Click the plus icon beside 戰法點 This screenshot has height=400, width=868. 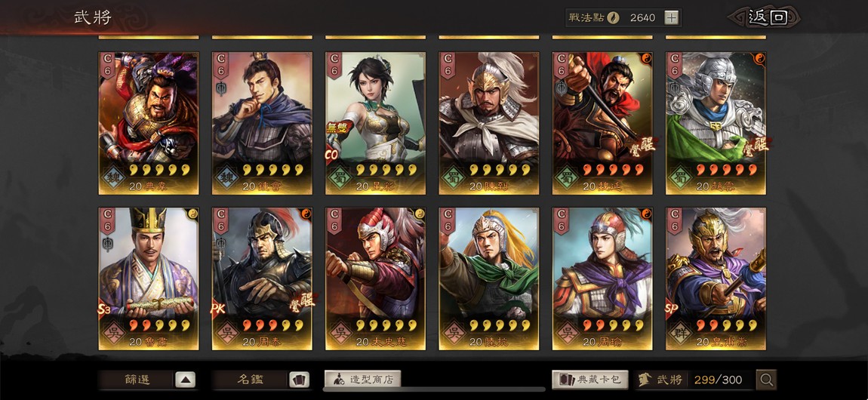(671, 17)
